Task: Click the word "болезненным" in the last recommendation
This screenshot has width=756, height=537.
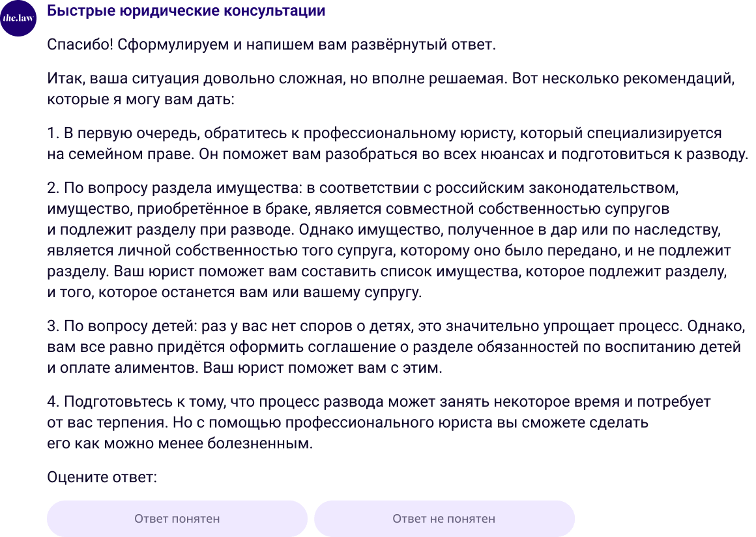Action: tap(269, 443)
